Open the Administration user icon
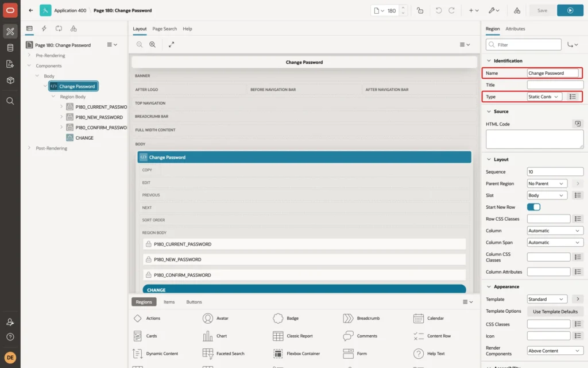Image resolution: width=588 pixels, height=368 pixels. [x=10, y=322]
